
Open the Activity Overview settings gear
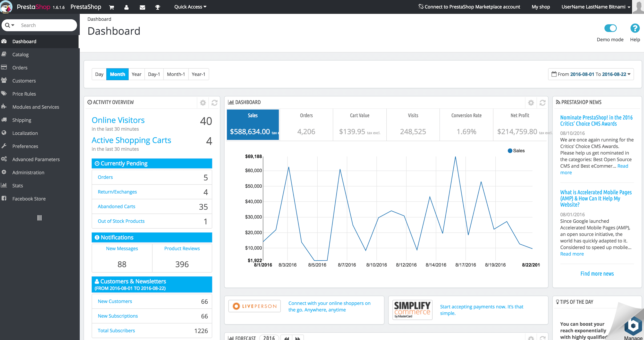pyautogui.click(x=203, y=102)
